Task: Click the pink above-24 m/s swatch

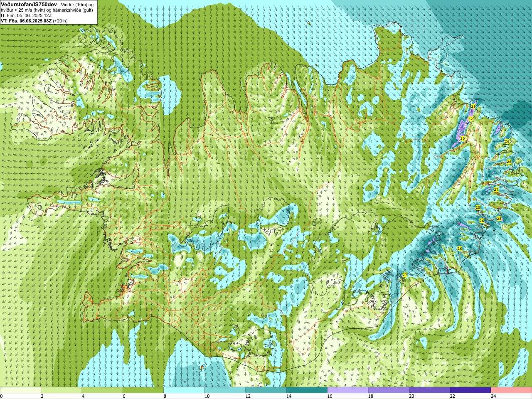Action: pos(512,390)
